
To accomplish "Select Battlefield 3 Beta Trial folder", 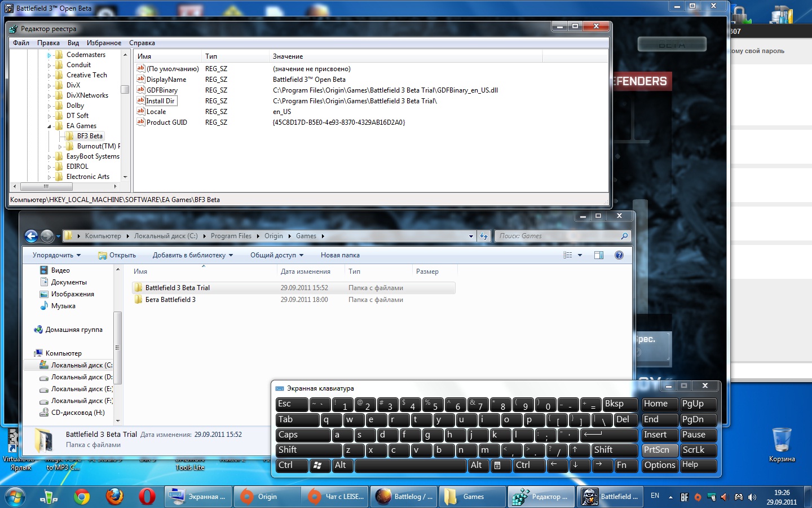I will 293,288.
